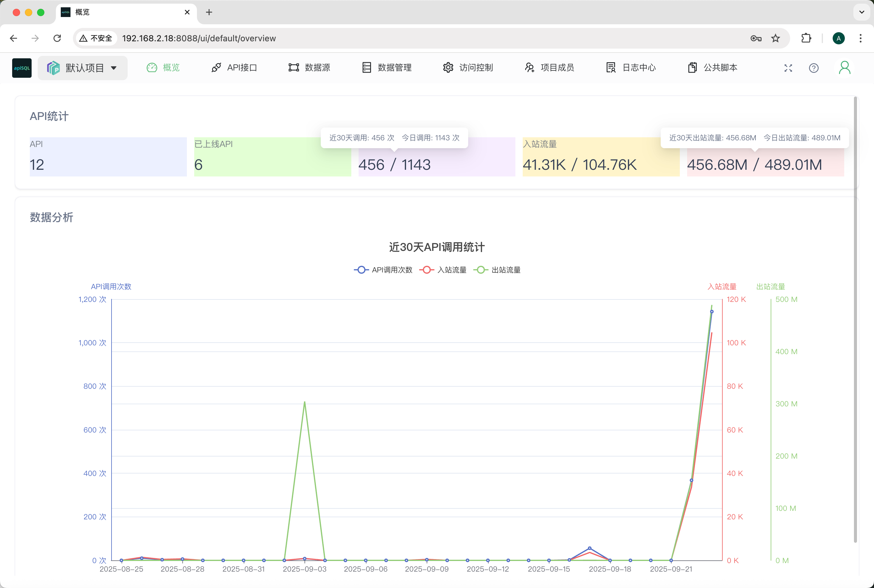Toggle fullscreen with the expand icon
The height and width of the screenshot is (588, 874).
coord(788,68)
